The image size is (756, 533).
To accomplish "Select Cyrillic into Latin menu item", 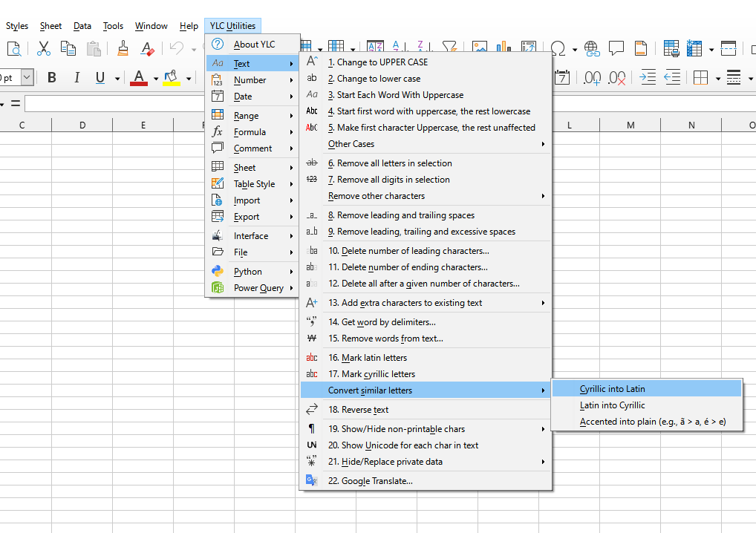I will point(613,388).
